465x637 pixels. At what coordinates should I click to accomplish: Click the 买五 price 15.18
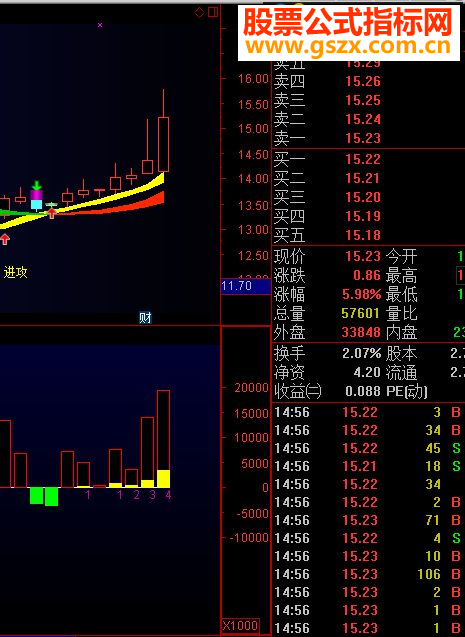click(363, 235)
